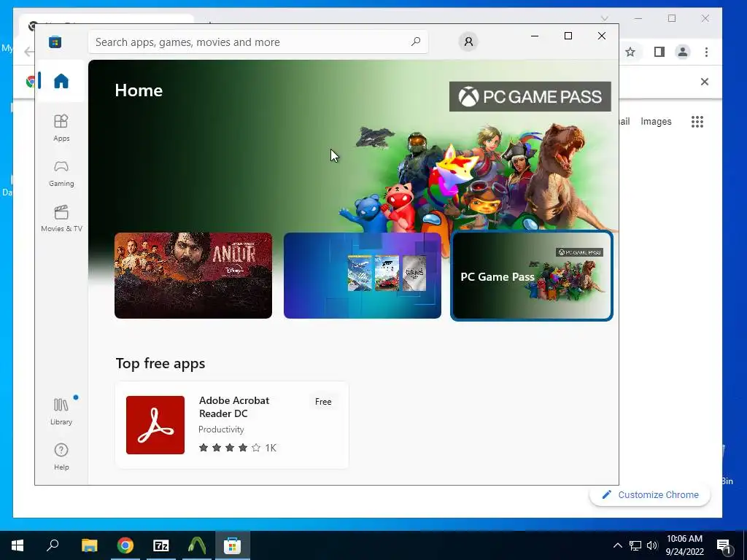Click the Adobe Acrobat Reader DC title

pyautogui.click(x=234, y=407)
